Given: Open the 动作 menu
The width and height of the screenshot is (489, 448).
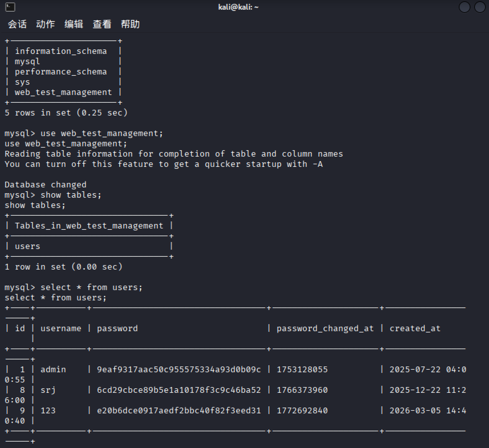Looking at the screenshot, I should pyautogui.click(x=46, y=24).
